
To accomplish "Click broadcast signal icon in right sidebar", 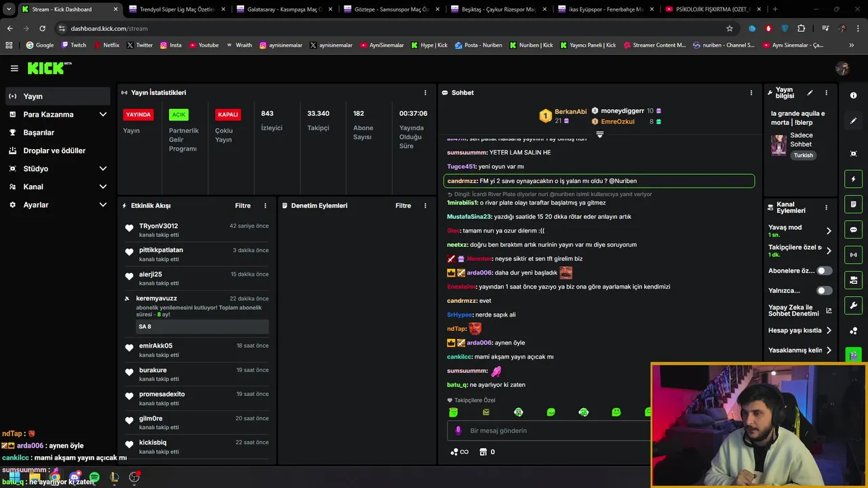I will (x=853, y=255).
